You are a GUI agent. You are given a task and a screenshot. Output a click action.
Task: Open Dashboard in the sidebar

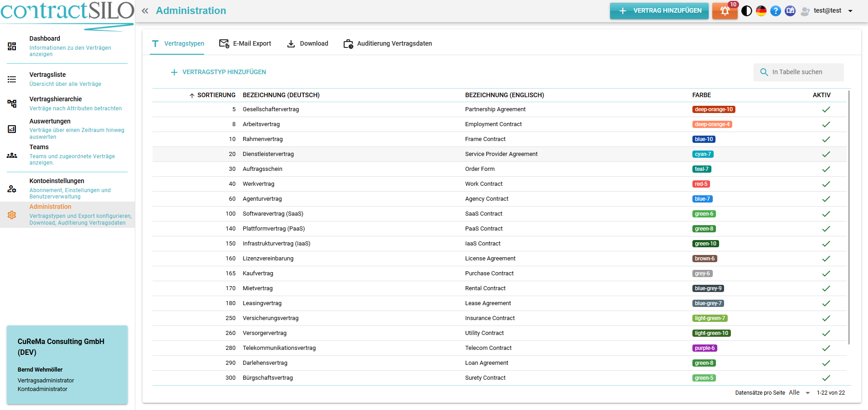click(x=67, y=46)
